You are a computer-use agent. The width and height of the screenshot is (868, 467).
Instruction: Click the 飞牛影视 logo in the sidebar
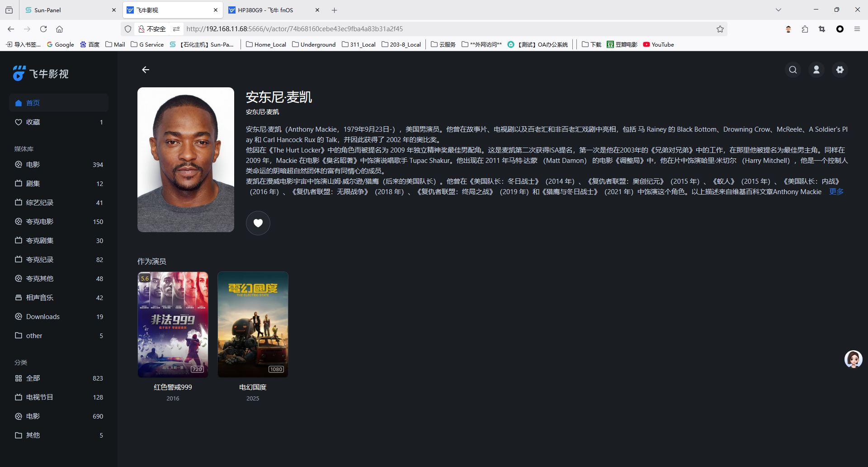tap(41, 73)
